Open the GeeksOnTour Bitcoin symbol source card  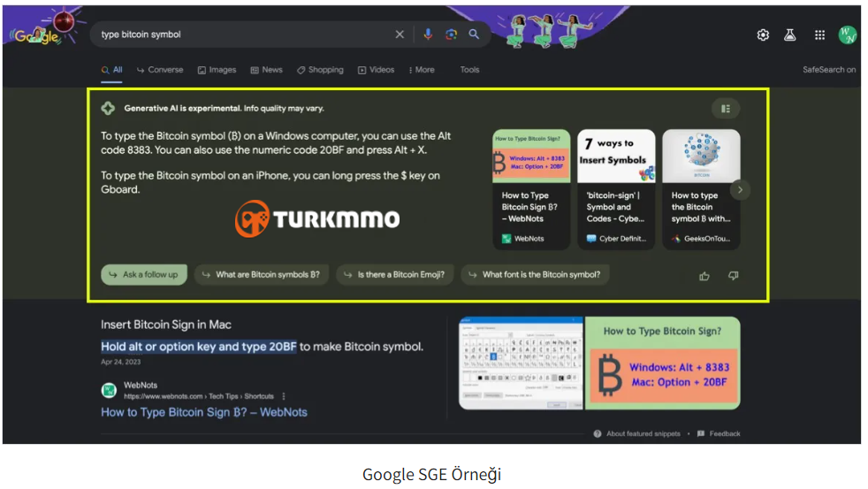(x=701, y=189)
